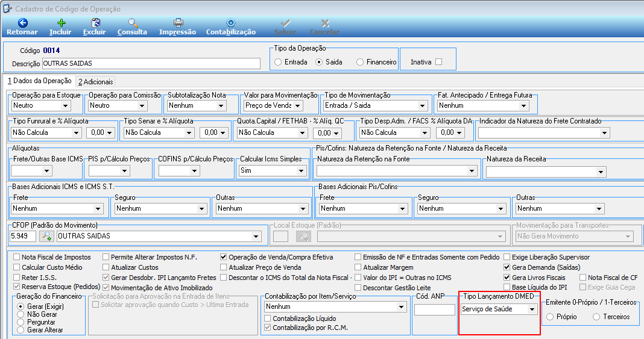Toggle Gera Livros Fiscais checkbox
Image resolution: width=644 pixels, height=339 pixels.
click(x=507, y=278)
